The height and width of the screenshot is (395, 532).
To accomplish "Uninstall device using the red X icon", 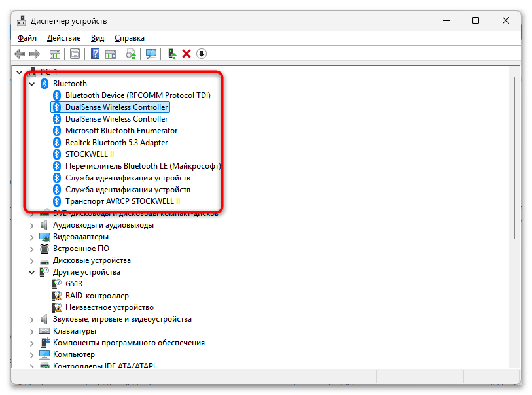I will coord(186,54).
